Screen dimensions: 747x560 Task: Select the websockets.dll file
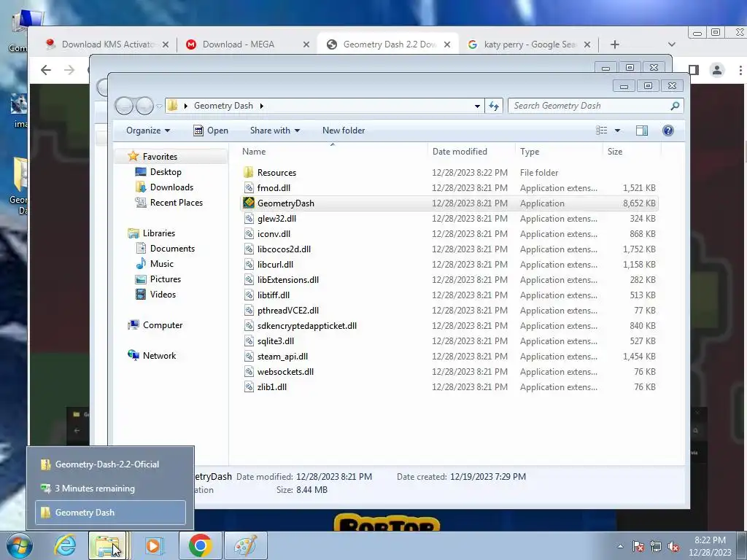point(285,372)
